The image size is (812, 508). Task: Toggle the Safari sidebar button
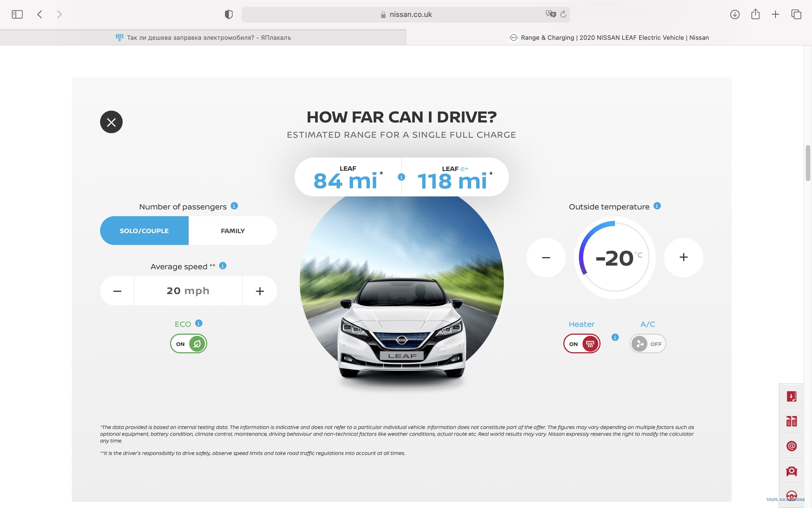click(x=17, y=14)
